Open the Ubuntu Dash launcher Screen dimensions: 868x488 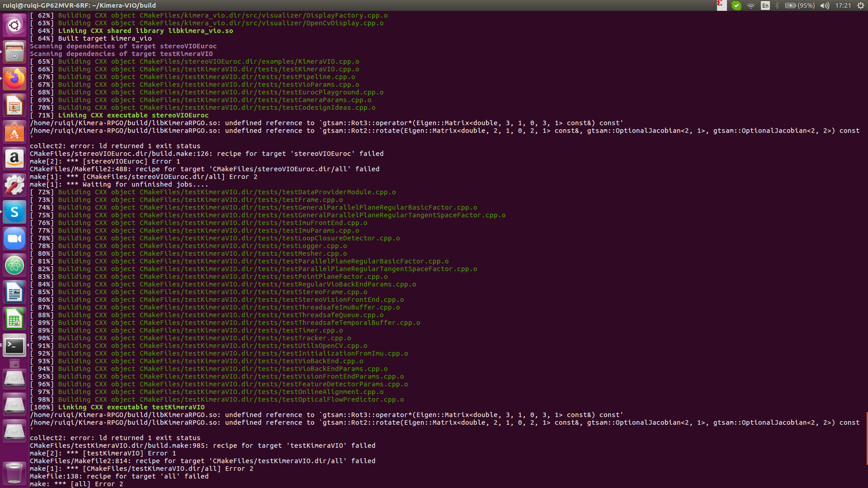coord(14,25)
